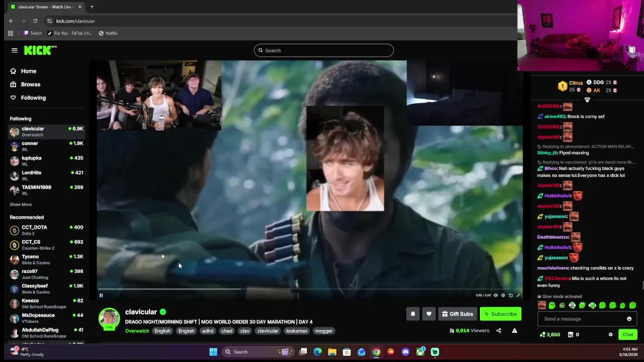Image resolution: width=644 pixels, height=362 pixels.
Task: Enter fullscreen on the video player
Action: 518,295
